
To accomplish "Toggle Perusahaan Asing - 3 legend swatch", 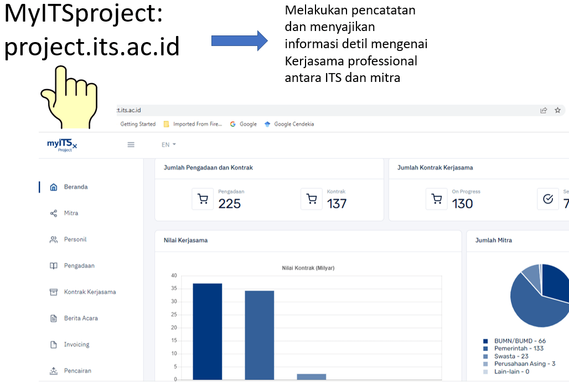I will tap(485, 364).
